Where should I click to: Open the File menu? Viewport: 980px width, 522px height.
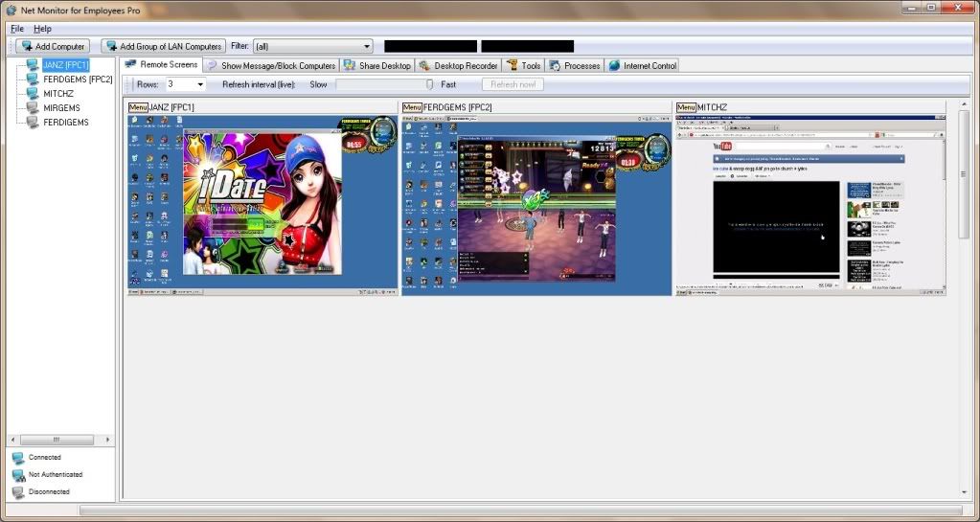(17, 29)
